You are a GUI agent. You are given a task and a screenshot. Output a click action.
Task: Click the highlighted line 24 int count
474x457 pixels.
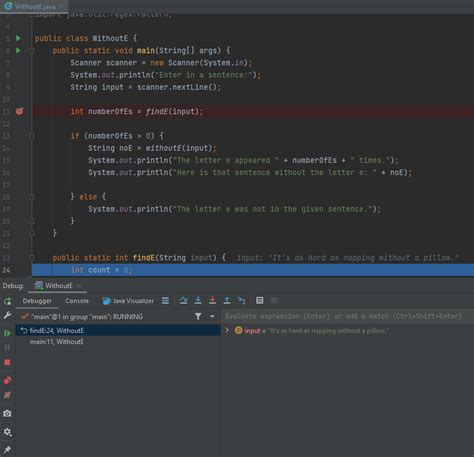pyautogui.click(x=253, y=270)
